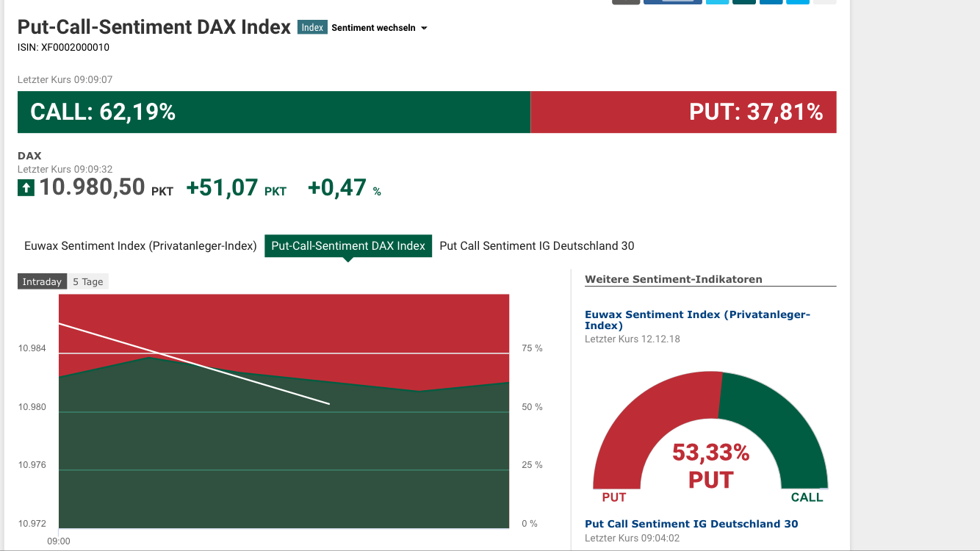Click the Letzter Kurs 09:04:02 timestamp
The width and height of the screenshot is (980, 551).
click(x=633, y=538)
